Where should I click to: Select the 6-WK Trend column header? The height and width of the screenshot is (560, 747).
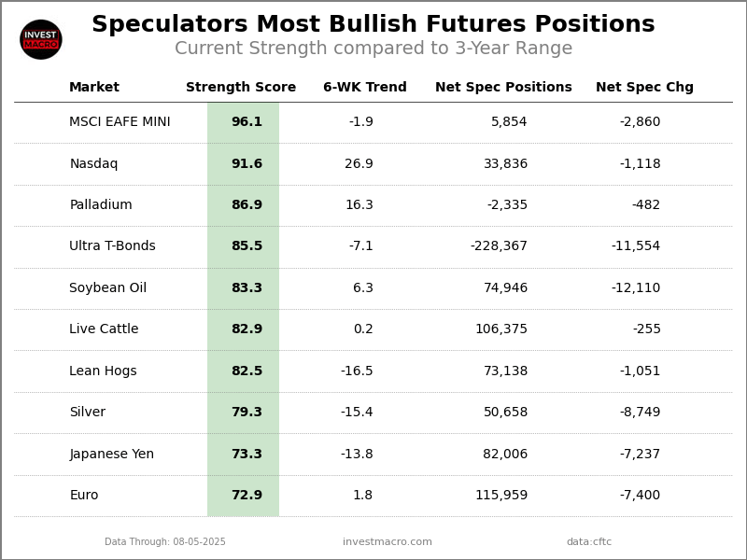[x=365, y=88]
